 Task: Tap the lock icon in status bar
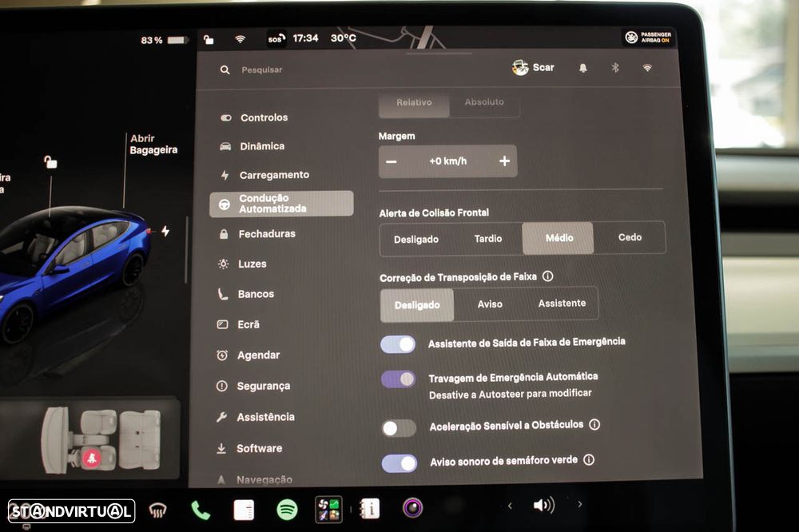coord(209,39)
